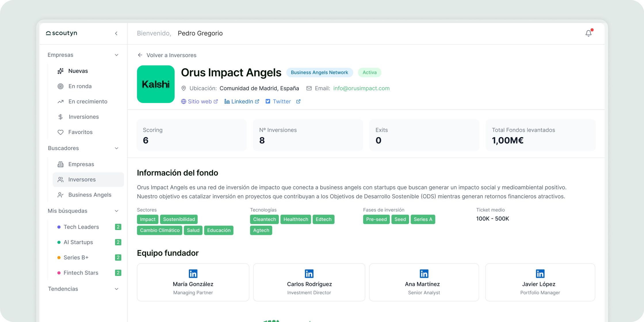Screen dimensions: 644x322
Task: Open Business Angels search
Action: click(88, 195)
